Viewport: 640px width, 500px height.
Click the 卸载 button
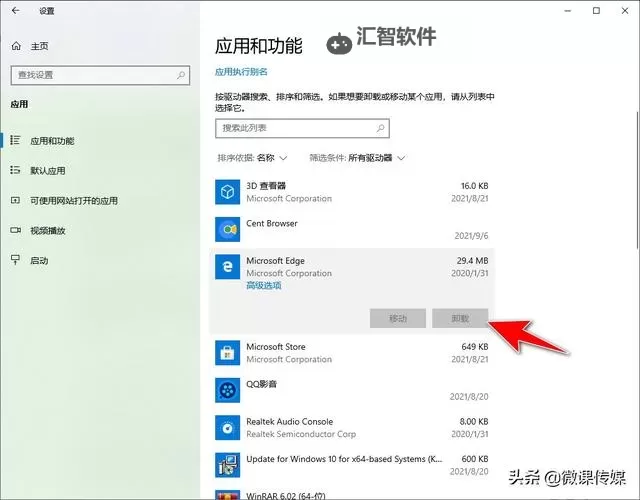click(460, 318)
